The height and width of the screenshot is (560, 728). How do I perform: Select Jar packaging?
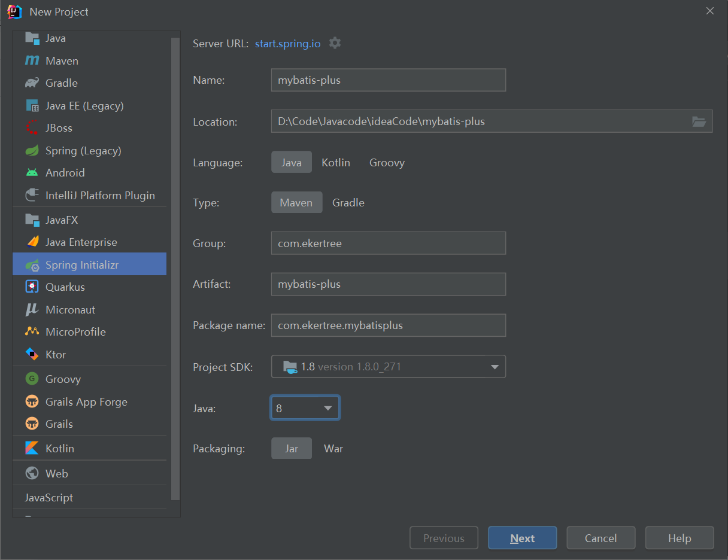(292, 448)
